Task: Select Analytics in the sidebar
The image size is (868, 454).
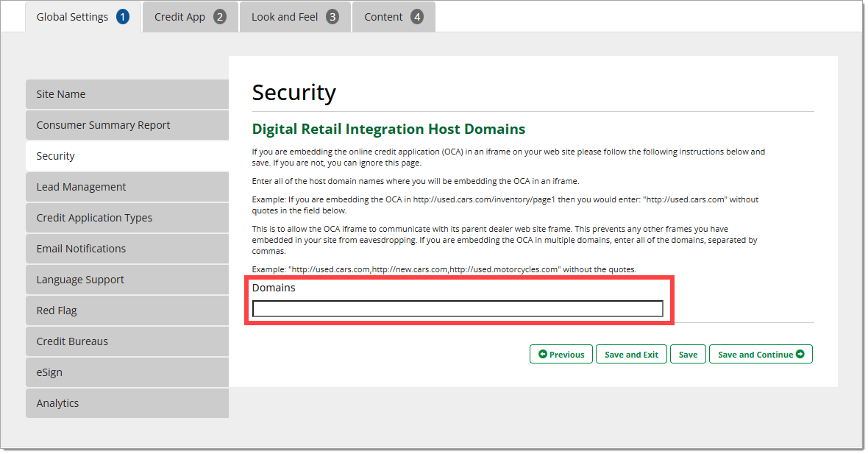Action: [127, 403]
